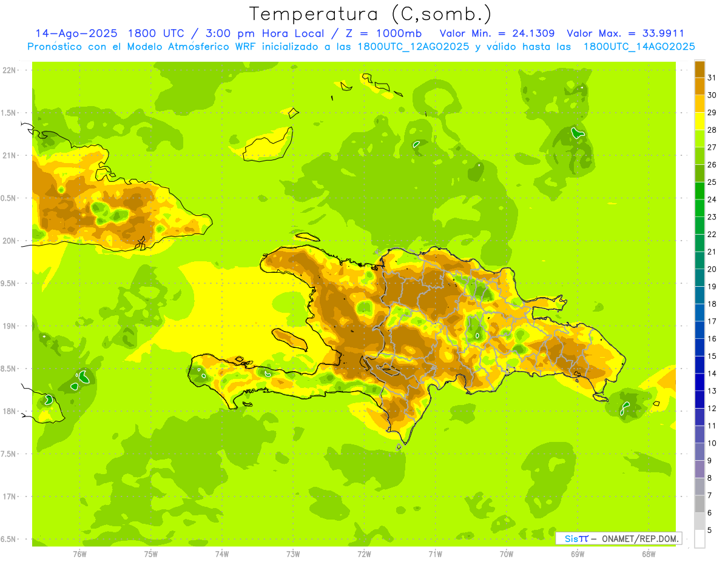728x562 pixels.
Task: Click the legend value "22"
Action: (712, 234)
